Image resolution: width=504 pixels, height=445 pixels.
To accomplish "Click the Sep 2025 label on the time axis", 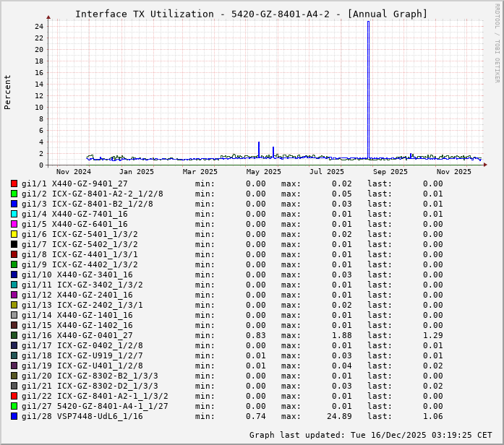I will [390, 172].
